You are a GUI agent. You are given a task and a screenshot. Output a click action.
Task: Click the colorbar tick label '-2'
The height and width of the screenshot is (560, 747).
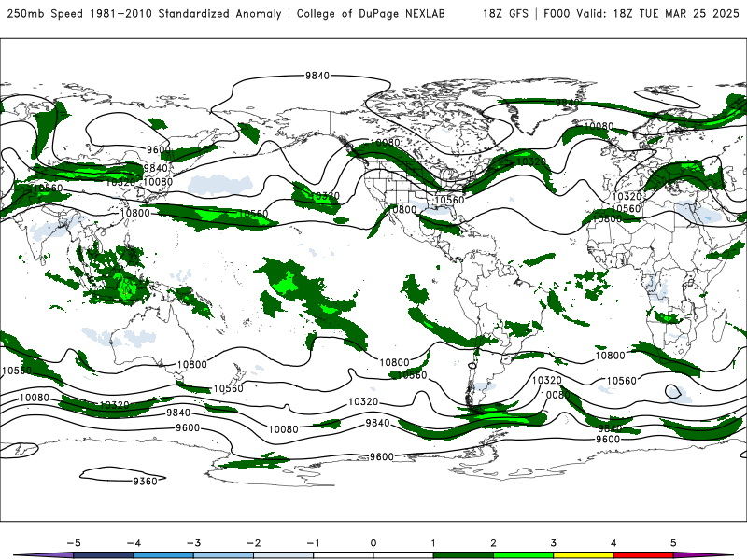(x=253, y=543)
